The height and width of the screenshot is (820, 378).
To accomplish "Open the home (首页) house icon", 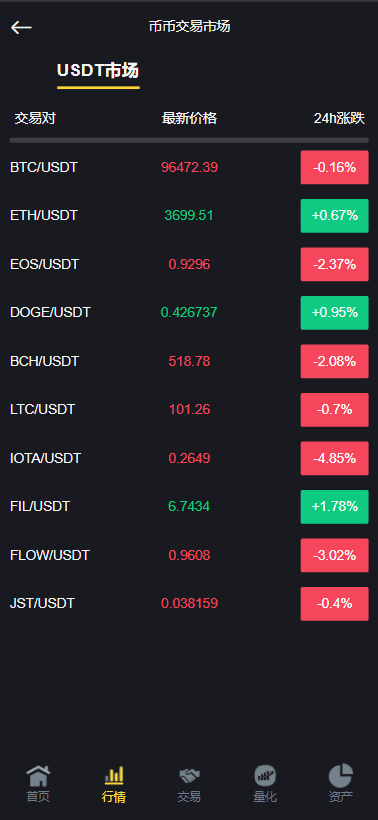I will click(38, 776).
